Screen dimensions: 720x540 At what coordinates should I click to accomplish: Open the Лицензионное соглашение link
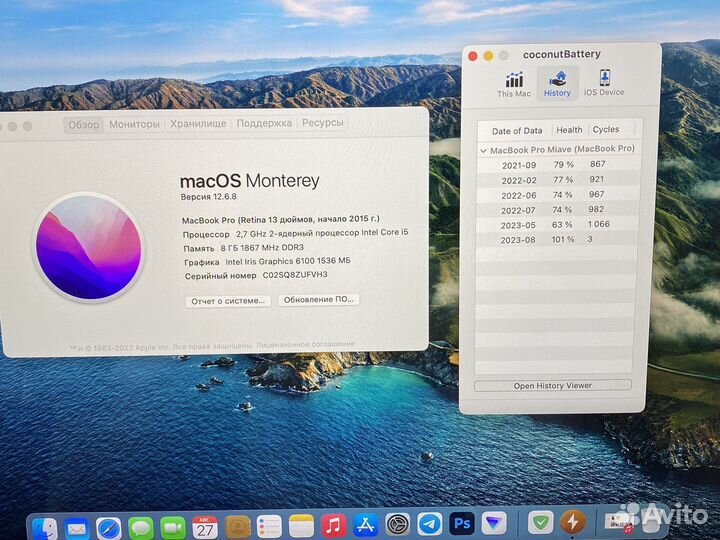pos(305,344)
